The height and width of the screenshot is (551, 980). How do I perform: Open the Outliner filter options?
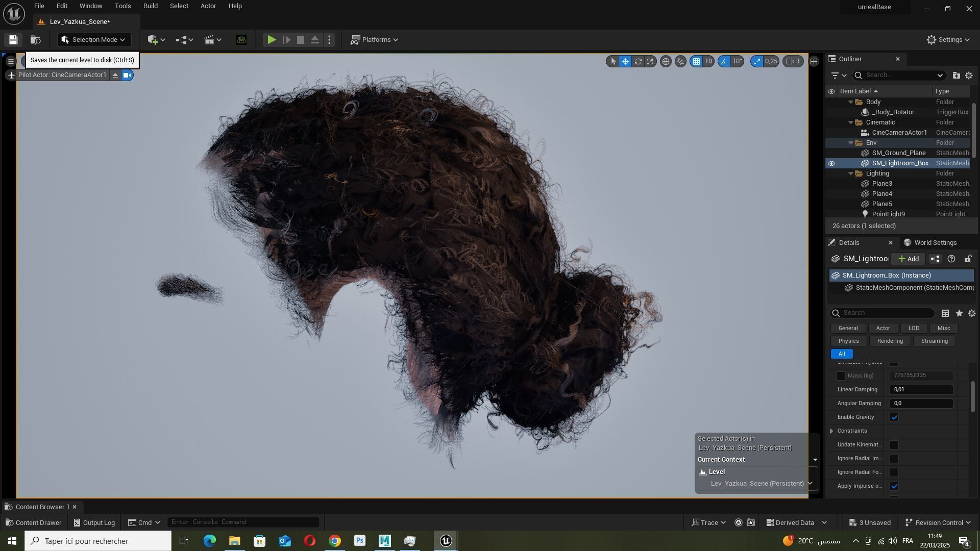839,76
